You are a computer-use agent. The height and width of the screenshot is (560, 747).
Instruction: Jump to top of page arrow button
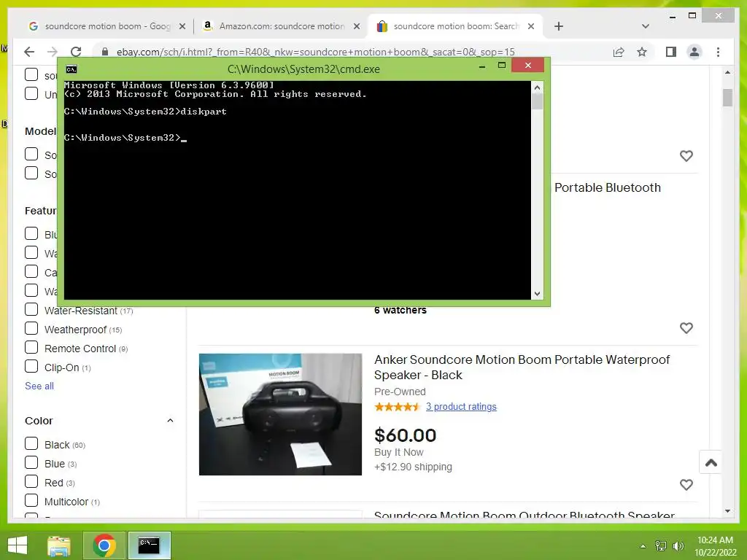[711, 462]
